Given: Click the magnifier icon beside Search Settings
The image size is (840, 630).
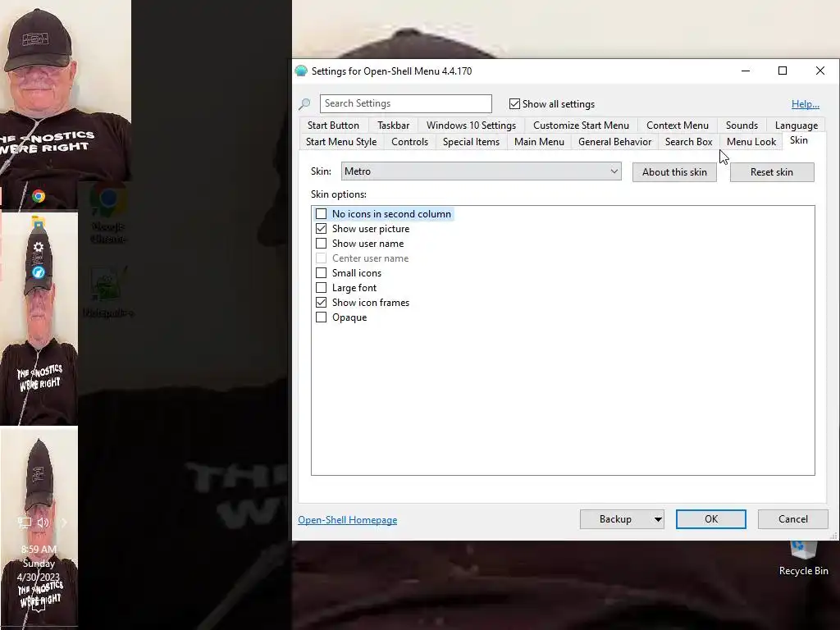Looking at the screenshot, I should pos(305,104).
